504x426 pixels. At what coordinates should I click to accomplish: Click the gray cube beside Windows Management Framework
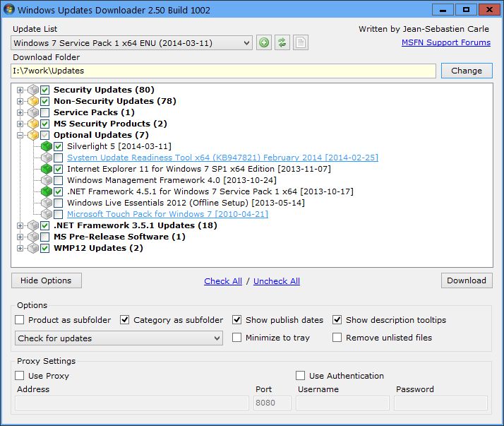tap(47, 180)
